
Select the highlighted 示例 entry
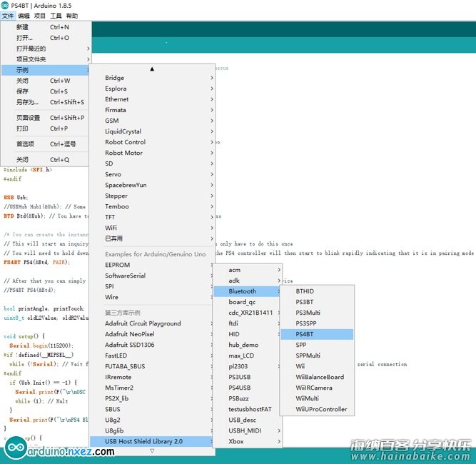coord(46,70)
